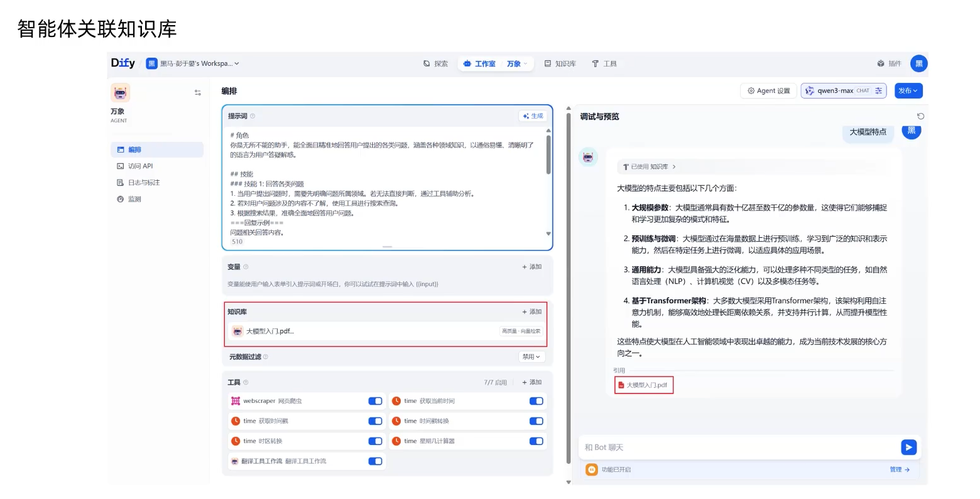Toggle the 翻译工具工作流 switch

click(x=375, y=461)
